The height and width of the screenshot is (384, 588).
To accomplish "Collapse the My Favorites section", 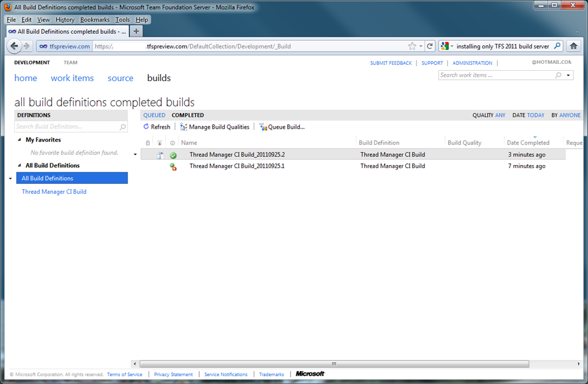I will tap(20, 140).
